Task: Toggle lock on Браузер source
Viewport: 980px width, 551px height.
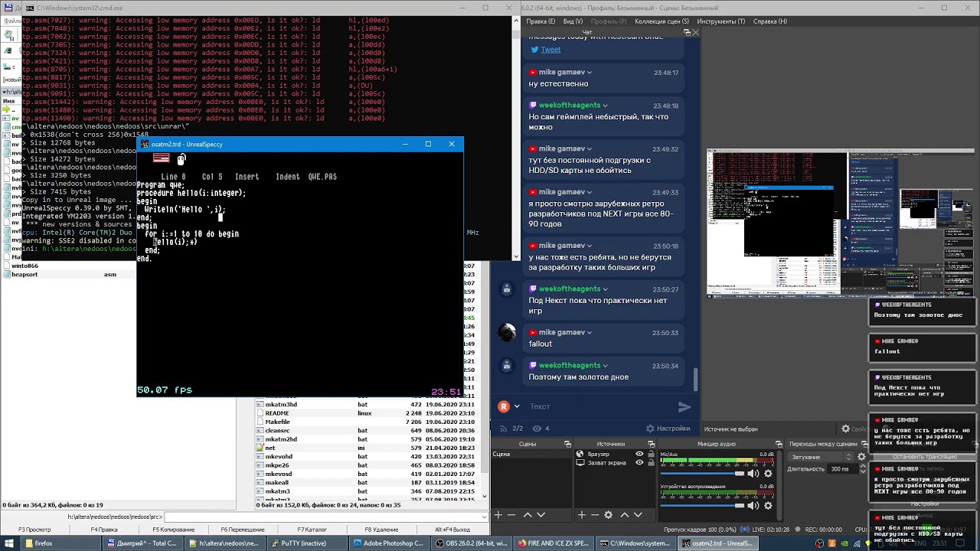Action: pos(651,454)
